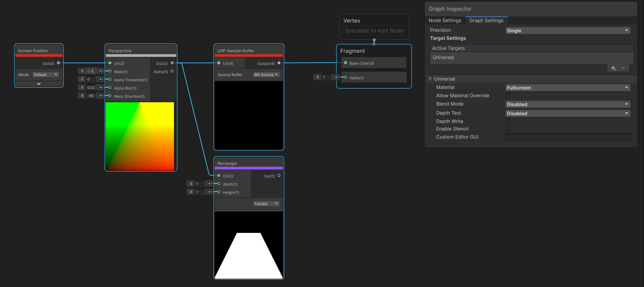Enable the Enable Stencil checkbox
The height and width of the screenshot is (287, 644).
(508, 129)
